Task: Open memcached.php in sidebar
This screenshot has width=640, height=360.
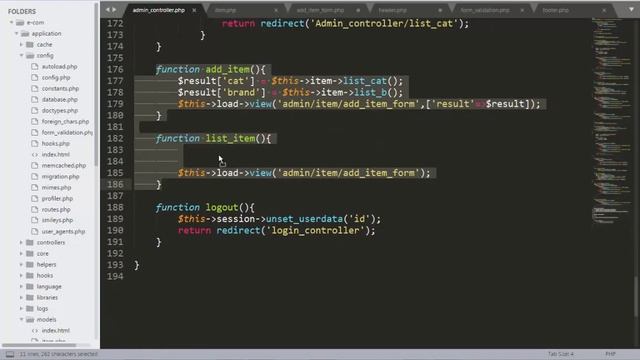Action: click(64, 166)
